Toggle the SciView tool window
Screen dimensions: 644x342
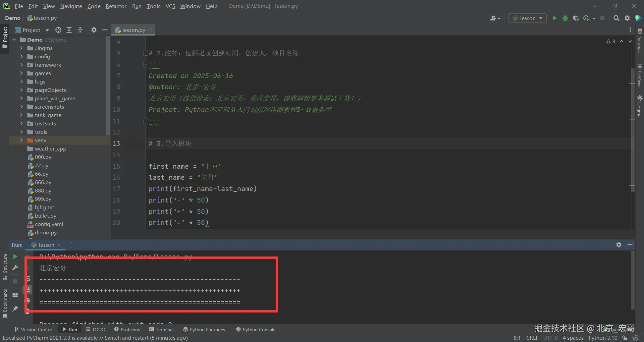click(x=640, y=75)
